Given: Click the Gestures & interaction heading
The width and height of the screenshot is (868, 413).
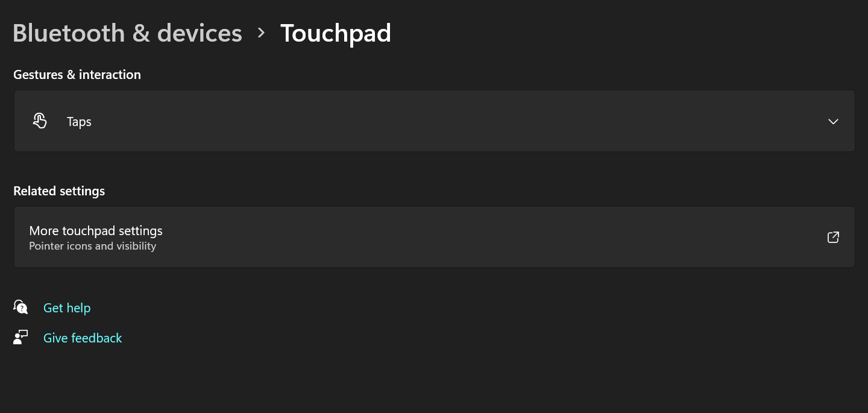Looking at the screenshot, I should tap(77, 75).
